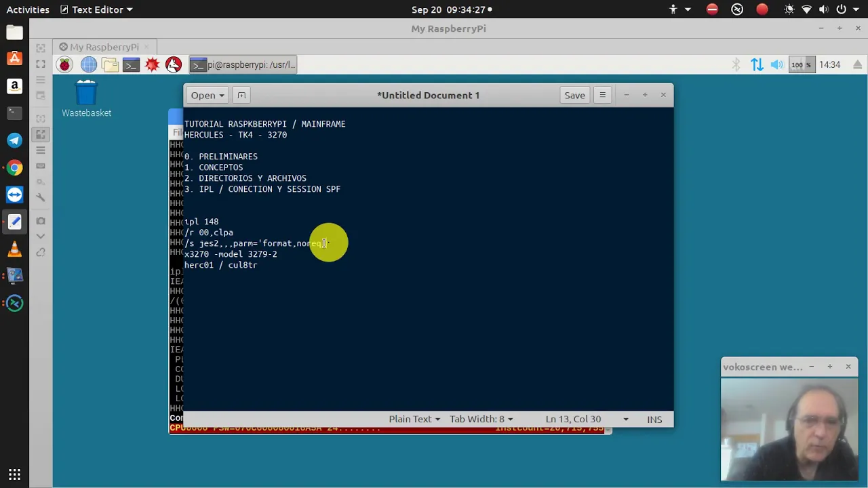Launch Telegram from the dock
Image resolution: width=868 pixels, height=488 pixels.
pyautogui.click(x=14, y=140)
